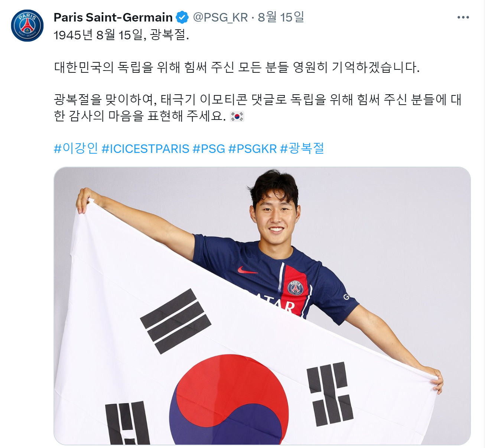Open the three-dot more options menu
This screenshot has width=485, height=448.
463,17
